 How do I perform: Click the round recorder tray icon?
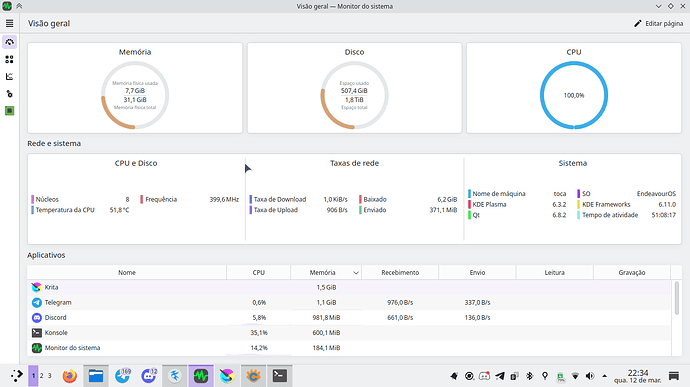click(x=470, y=376)
